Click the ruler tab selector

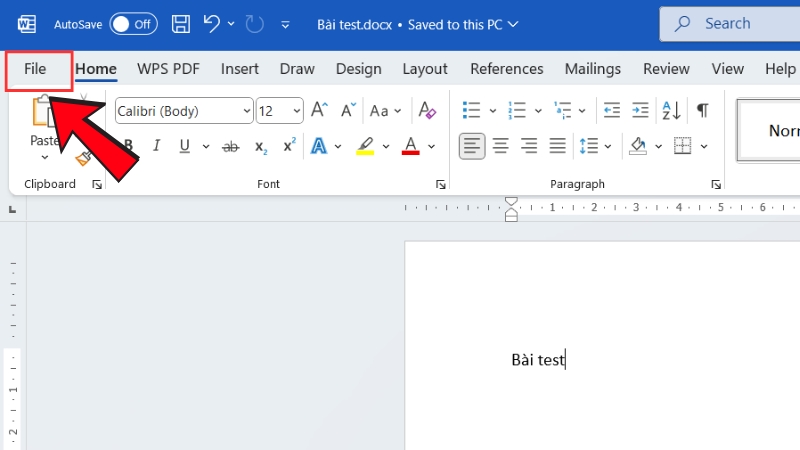pos(13,209)
